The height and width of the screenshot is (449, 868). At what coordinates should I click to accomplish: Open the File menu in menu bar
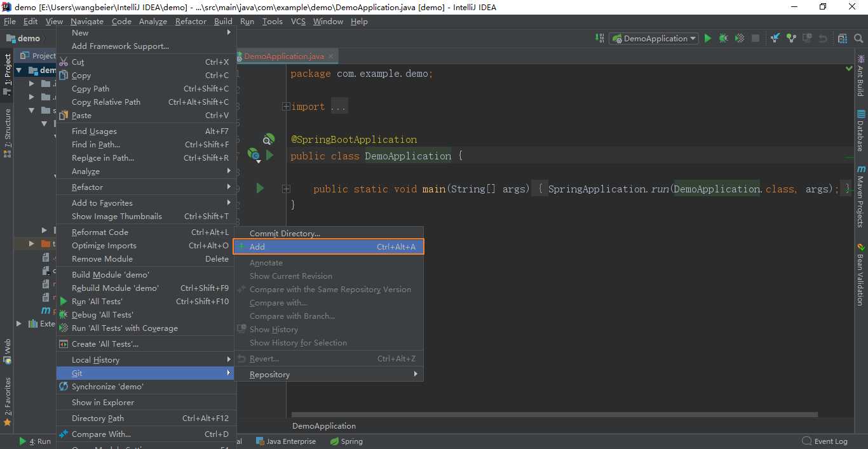pos(10,21)
